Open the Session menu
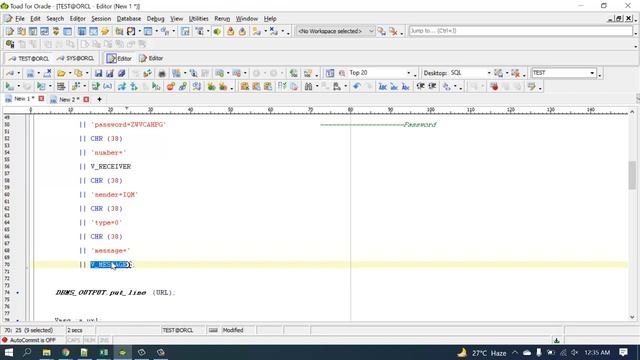640x360 pixels. pos(101,19)
